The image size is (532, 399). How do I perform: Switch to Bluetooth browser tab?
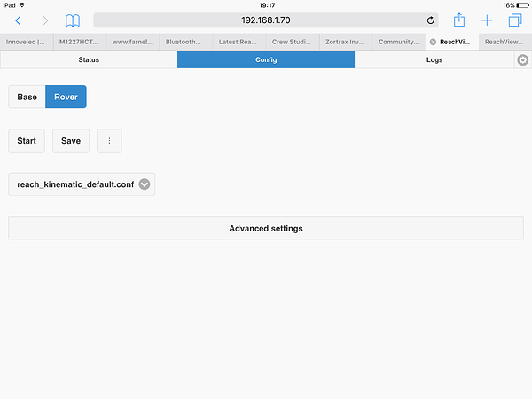pyautogui.click(x=186, y=42)
